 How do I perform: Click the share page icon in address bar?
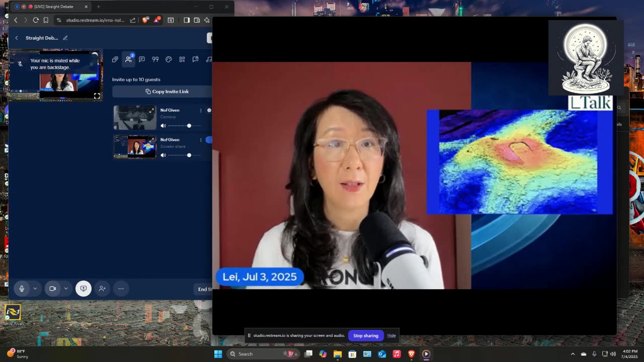(133, 20)
